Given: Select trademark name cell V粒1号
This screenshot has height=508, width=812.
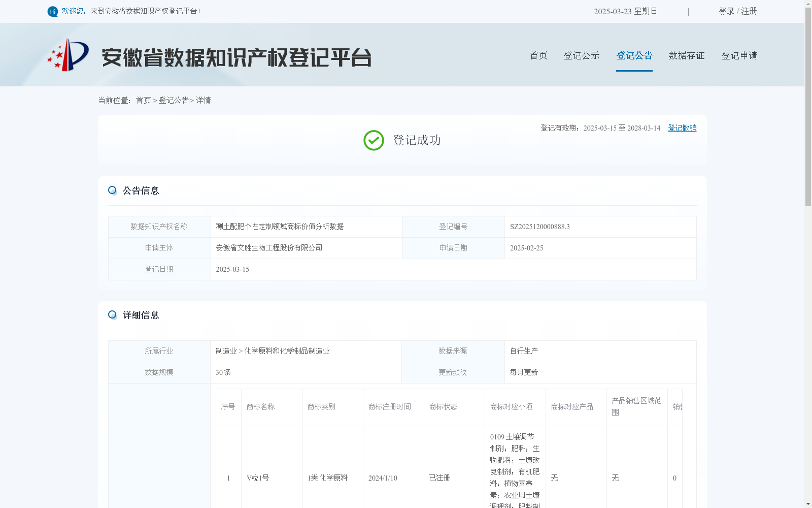Looking at the screenshot, I should [258, 478].
